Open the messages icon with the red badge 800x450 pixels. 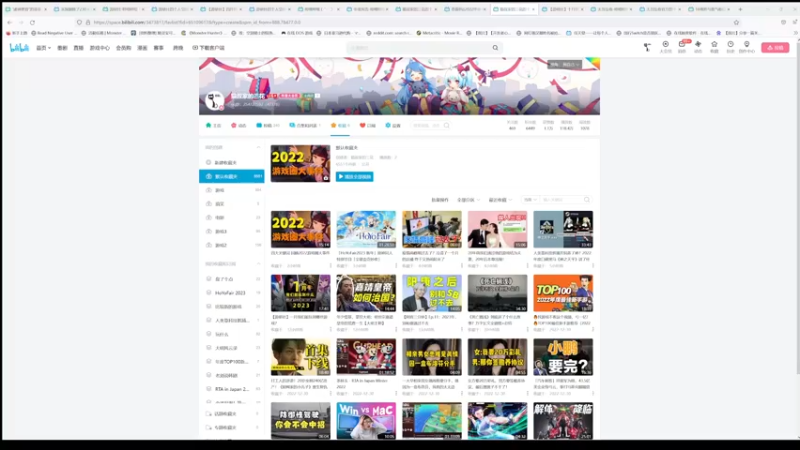click(682, 46)
